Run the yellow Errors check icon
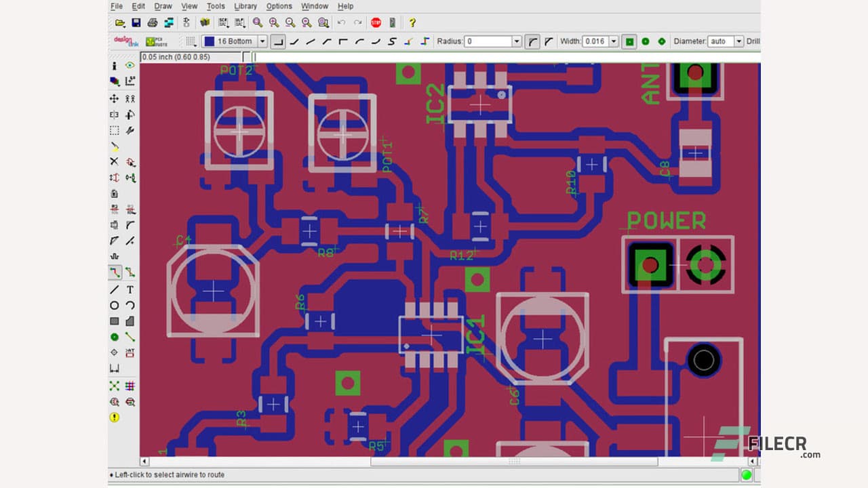The height and width of the screenshot is (488, 868). 115,417
